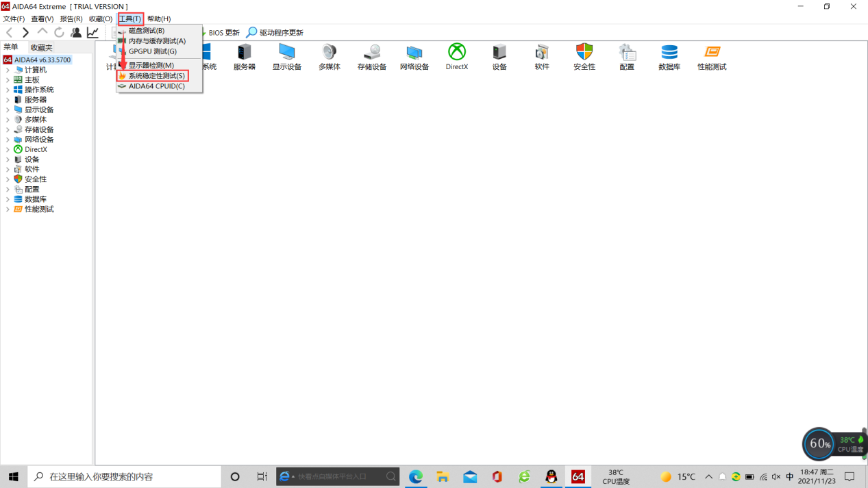The width and height of the screenshot is (868, 488).
Task: Open the 网络设备 category icon
Action: point(414,57)
